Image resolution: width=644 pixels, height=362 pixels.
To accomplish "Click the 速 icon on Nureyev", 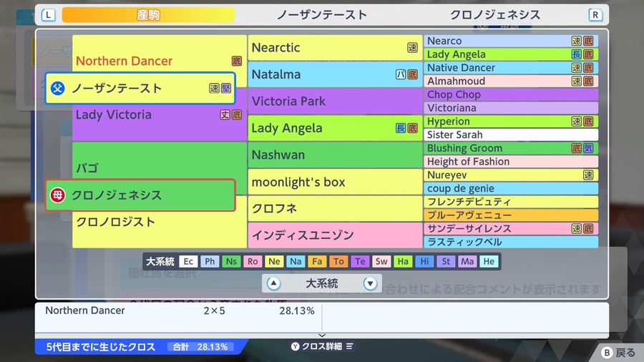I will pyautogui.click(x=588, y=175).
